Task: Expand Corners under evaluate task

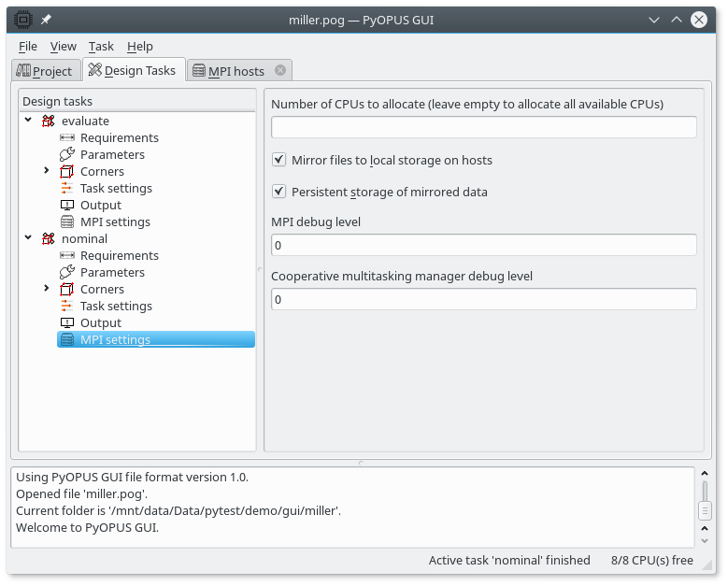Action: [46, 171]
